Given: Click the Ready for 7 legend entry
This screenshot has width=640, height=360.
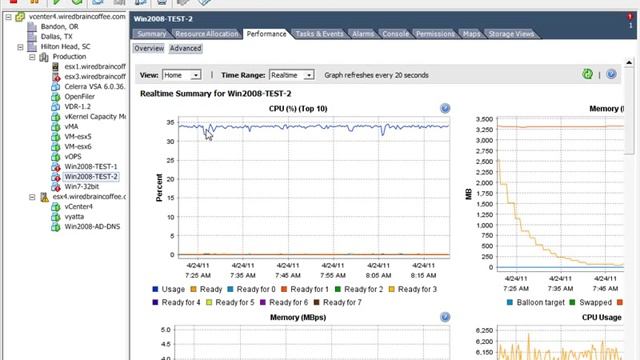Looking at the screenshot, I should coord(338,302).
